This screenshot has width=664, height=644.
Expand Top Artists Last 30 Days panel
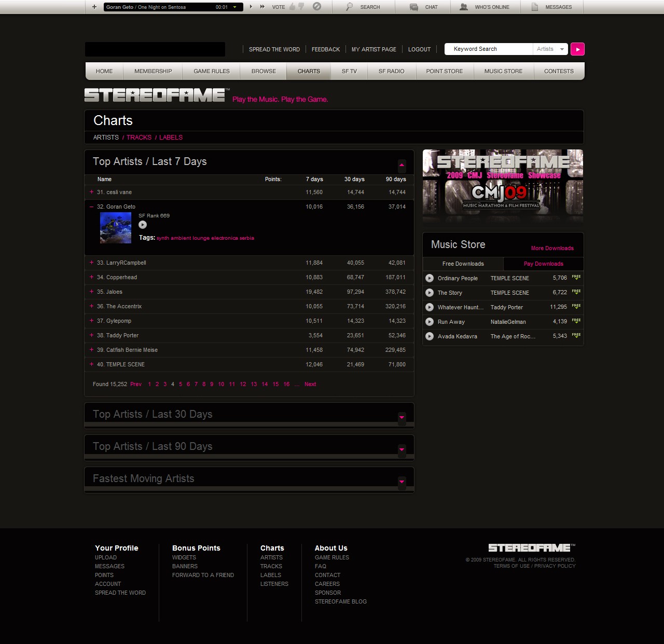(402, 417)
